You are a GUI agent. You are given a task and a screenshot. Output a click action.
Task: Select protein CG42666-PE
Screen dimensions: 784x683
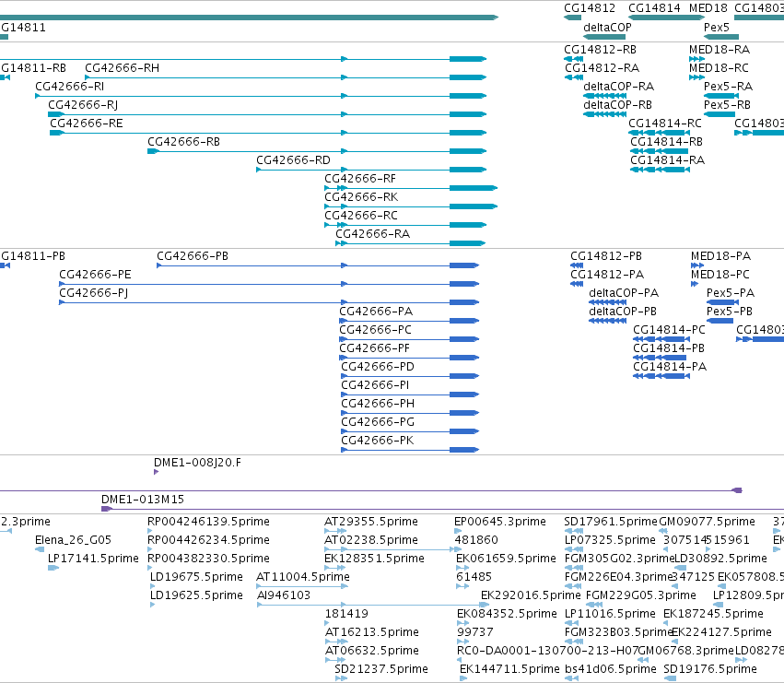(x=95, y=275)
